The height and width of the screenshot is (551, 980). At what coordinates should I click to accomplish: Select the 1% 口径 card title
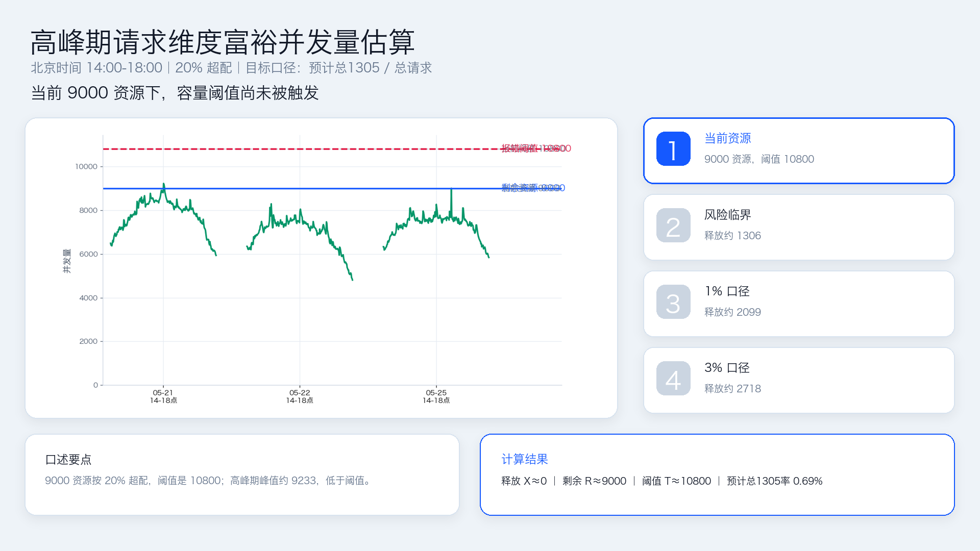coord(727,291)
